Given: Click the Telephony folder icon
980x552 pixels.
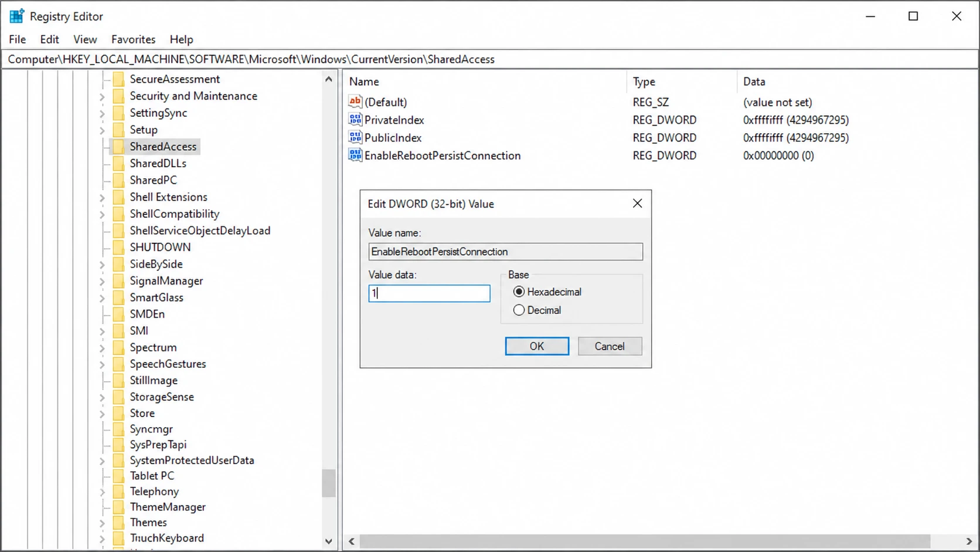Looking at the screenshot, I should pyautogui.click(x=118, y=491).
